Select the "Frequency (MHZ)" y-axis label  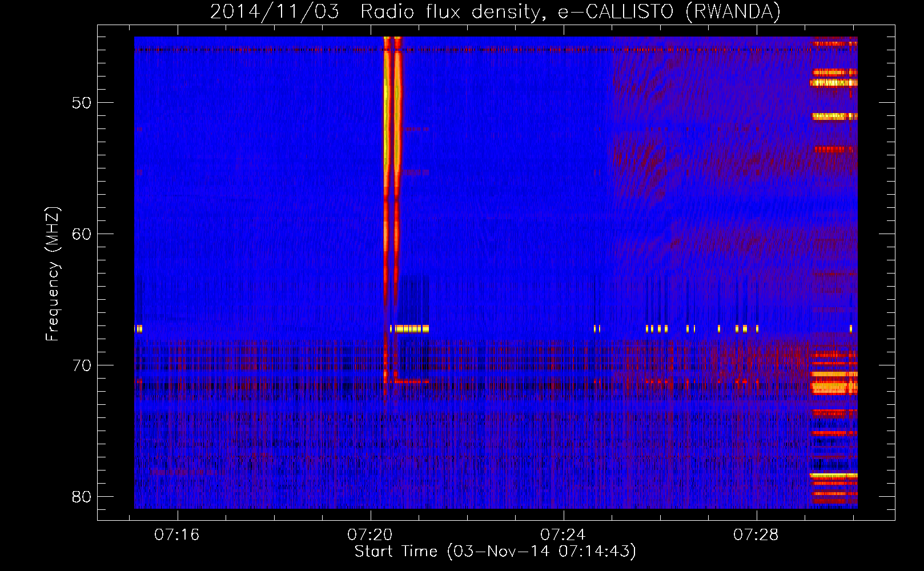click(53, 274)
